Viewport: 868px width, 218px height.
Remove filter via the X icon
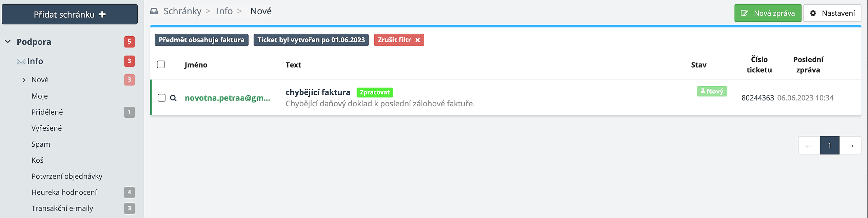(418, 40)
